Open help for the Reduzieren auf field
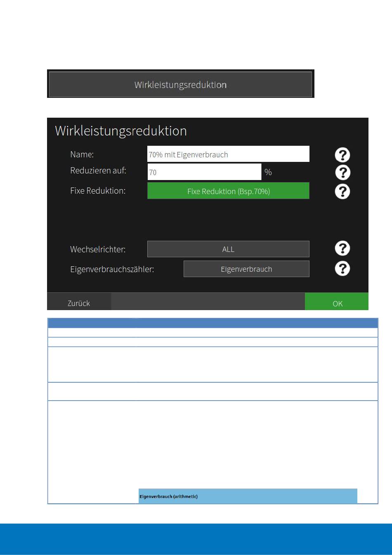Viewport: 392px width, 555px height. [342, 173]
